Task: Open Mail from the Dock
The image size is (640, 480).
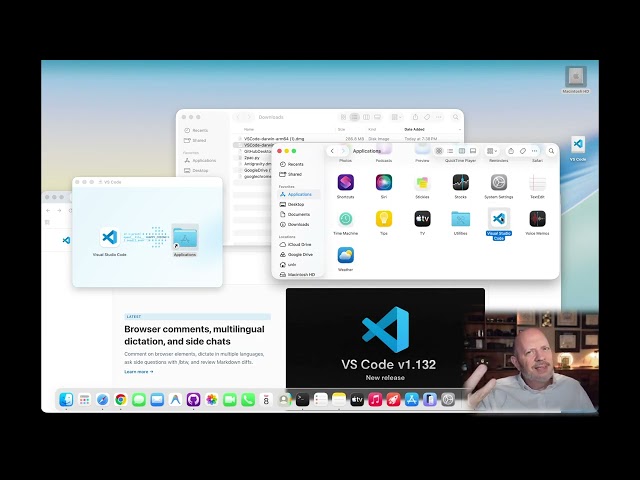Action: [157, 400]
